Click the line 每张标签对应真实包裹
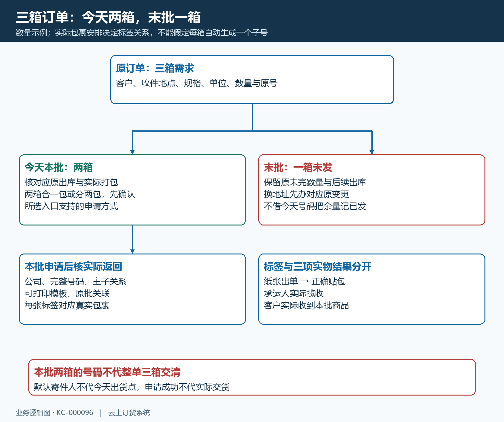504x422 pixels. click(67, 305)
